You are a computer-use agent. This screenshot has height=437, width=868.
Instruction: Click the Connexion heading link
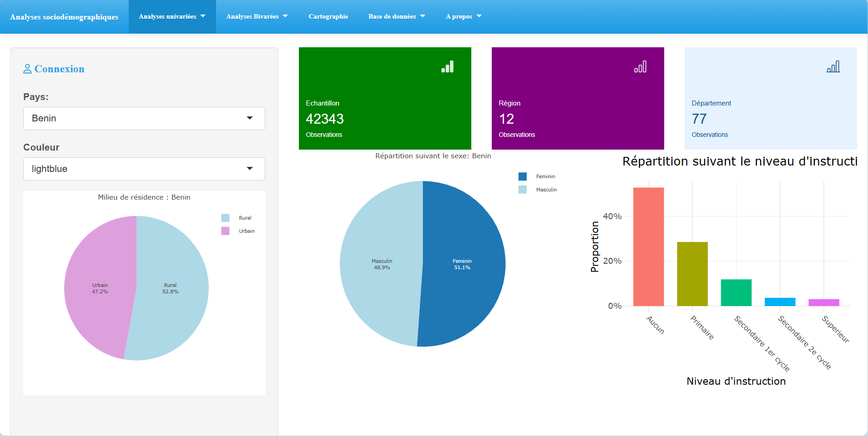[x=59, y=69]
